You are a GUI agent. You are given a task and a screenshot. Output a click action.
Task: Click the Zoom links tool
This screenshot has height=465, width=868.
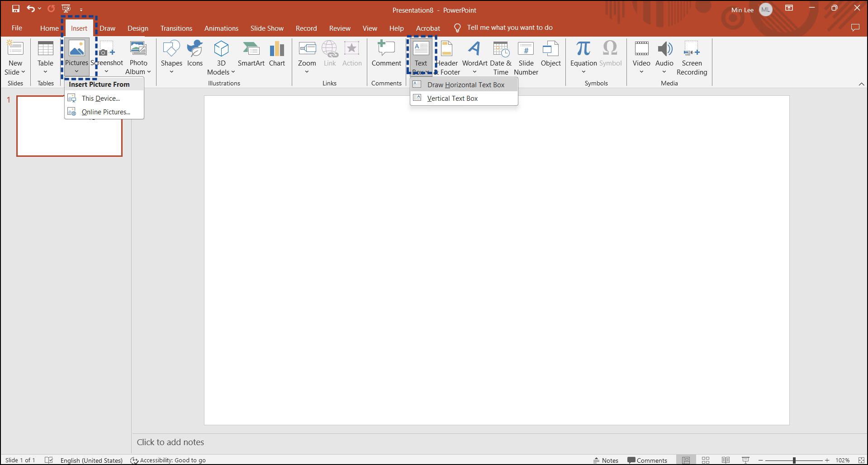tap(307, 58)
